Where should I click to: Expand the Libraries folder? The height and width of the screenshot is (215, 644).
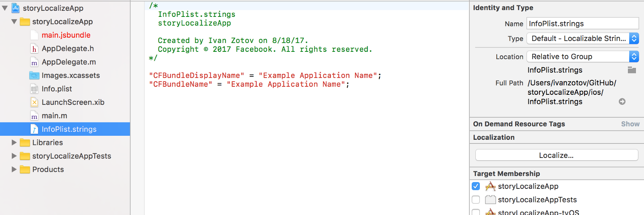click(14, 143)
